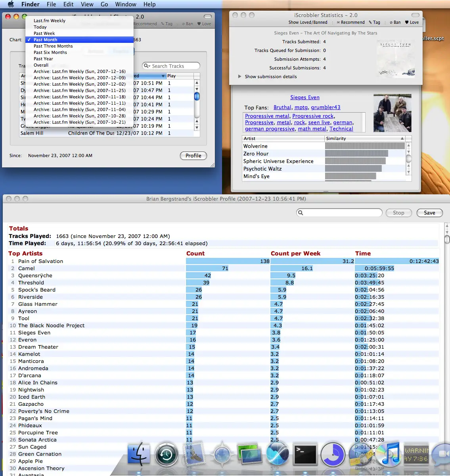Click Show Loved/Banned in Statistics toolbar
This screenshot has width=450, height=476.
point(308,22)
